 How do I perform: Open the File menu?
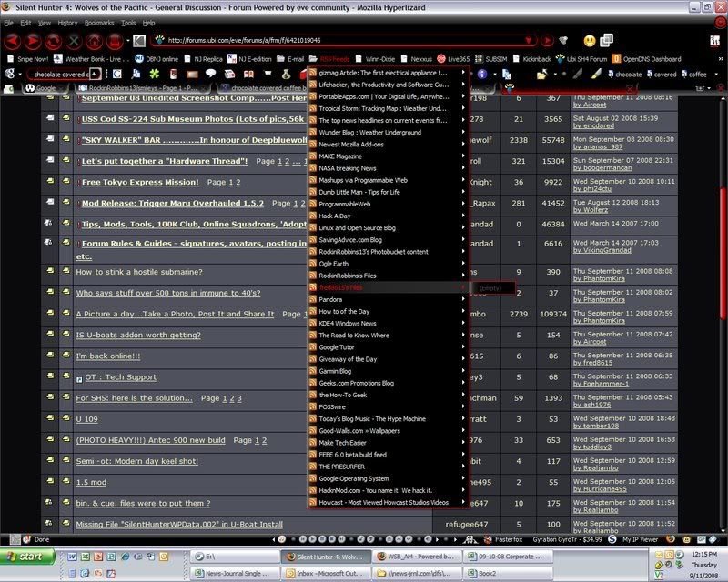click(9, 23)
